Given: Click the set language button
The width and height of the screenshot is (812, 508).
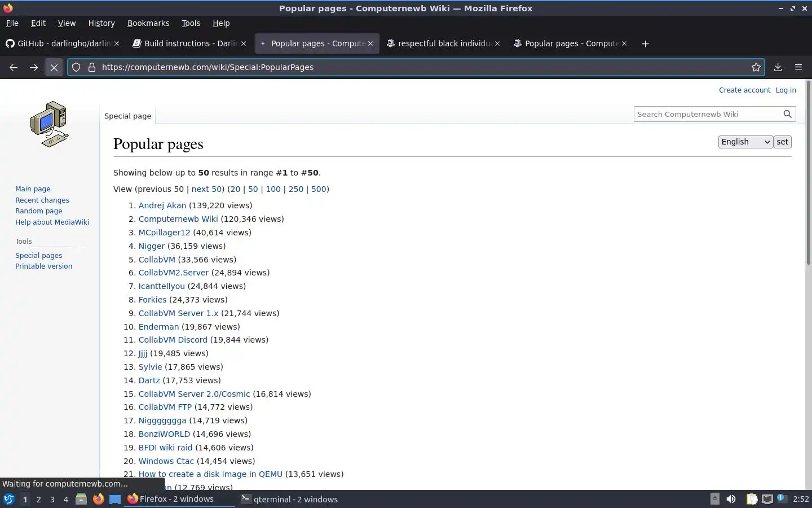Looking at the screenshot, I should [782, 142].
